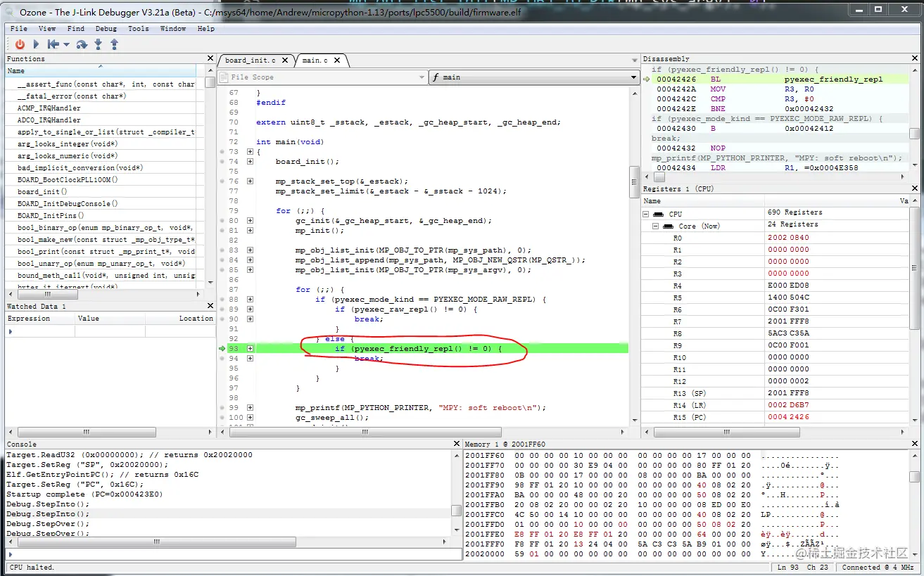This screenshot has width=924, height=576.
Task: Step out of the current function
Action: [115, 44]
